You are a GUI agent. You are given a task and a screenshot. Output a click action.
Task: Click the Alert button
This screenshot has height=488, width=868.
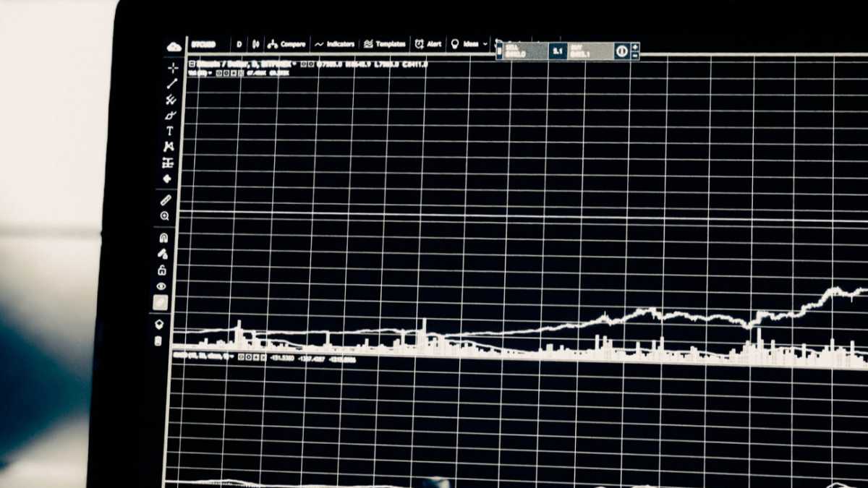pyautogui.click(x=427, y=44)
